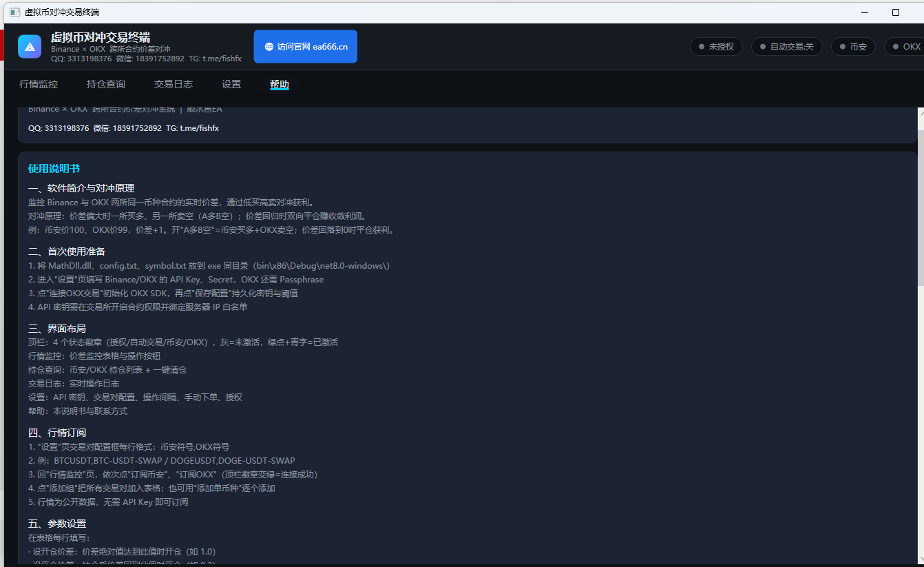The width and height of the screenshot is (924, 567).
Task: Click the blue triangle app logo
Action: [x=30, y=47]
